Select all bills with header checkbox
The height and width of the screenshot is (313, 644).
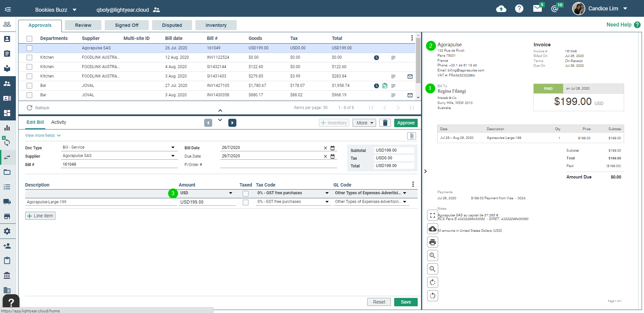pos(30,39)
